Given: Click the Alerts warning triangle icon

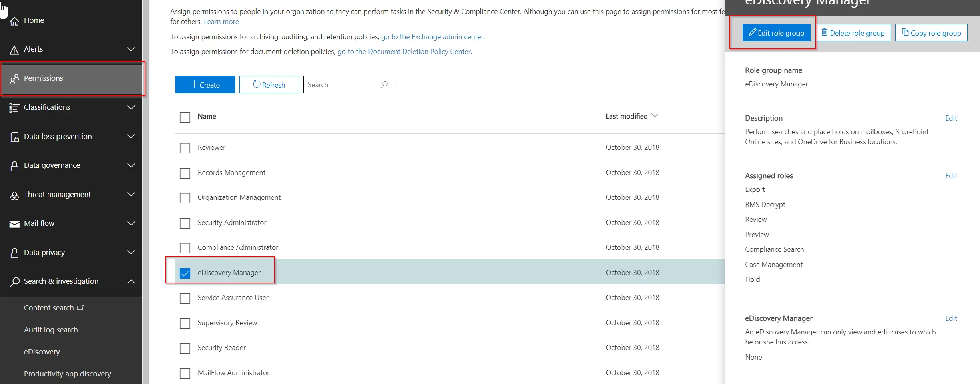Looking at the screenshot, I should point(14,50).
